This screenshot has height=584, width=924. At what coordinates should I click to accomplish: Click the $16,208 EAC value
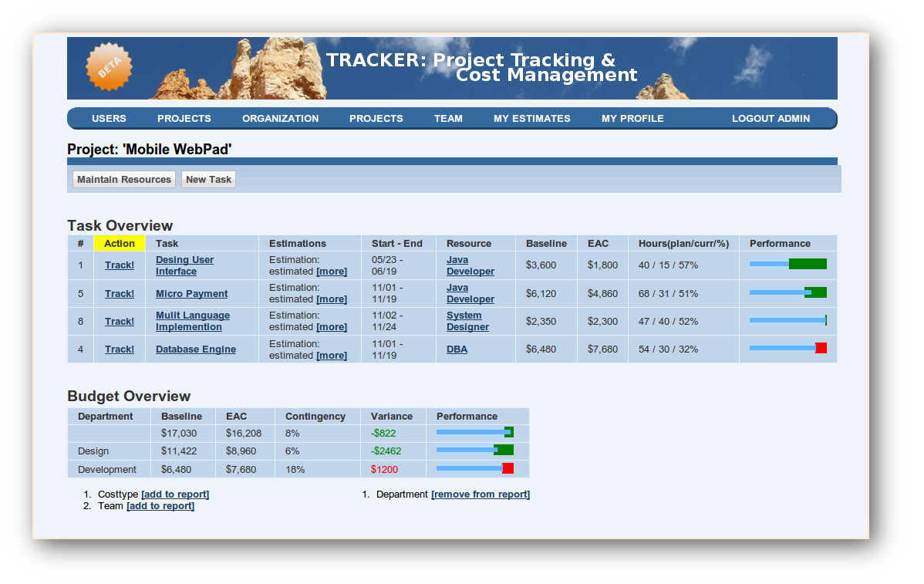(x=244, y=433)
